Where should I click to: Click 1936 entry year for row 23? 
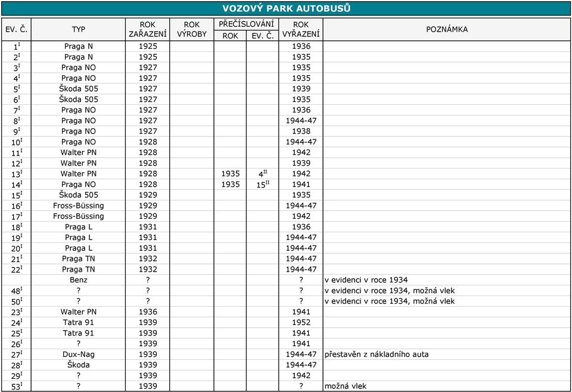pos(148,312)
